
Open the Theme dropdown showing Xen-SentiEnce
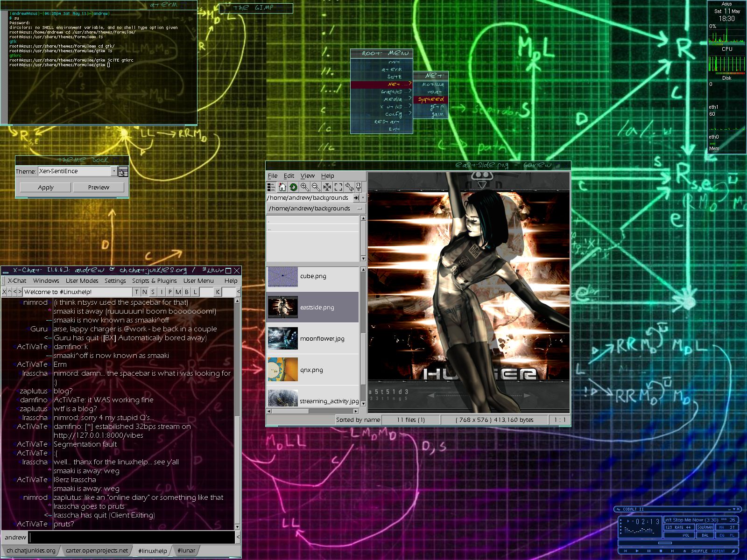click(114, 171)
